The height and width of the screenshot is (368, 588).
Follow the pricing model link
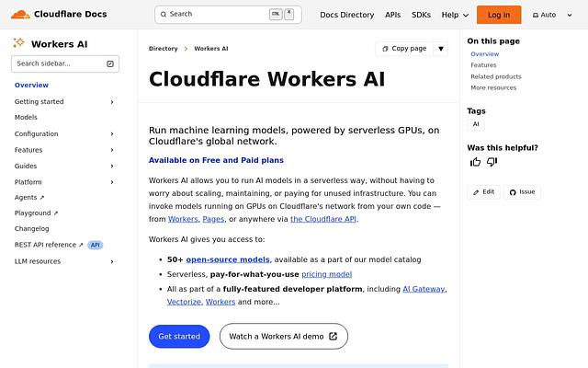[327, 274]
